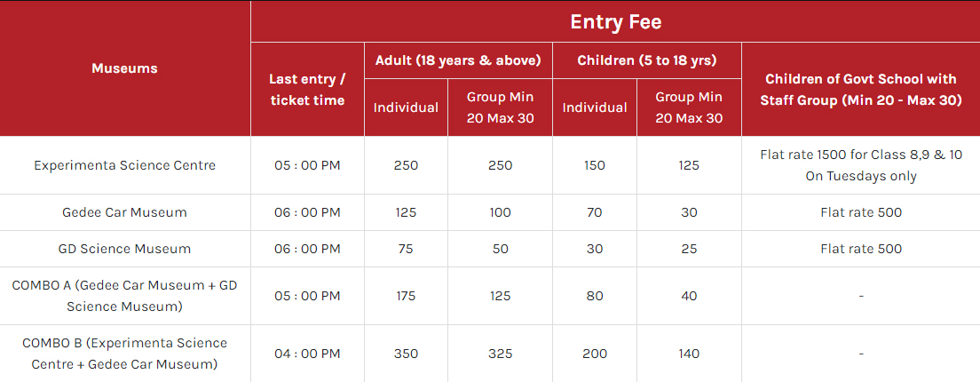Click GD Science Museum row label

coord(124,248)
